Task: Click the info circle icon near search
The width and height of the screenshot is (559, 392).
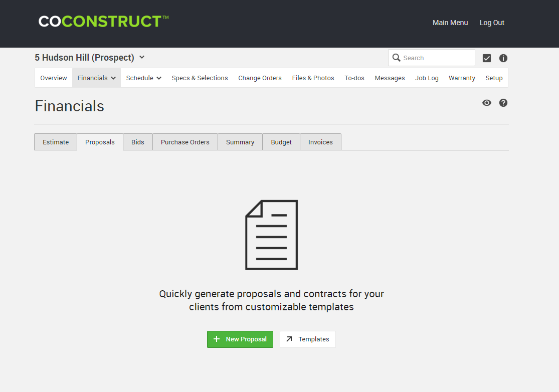Action: coord(503,58)
